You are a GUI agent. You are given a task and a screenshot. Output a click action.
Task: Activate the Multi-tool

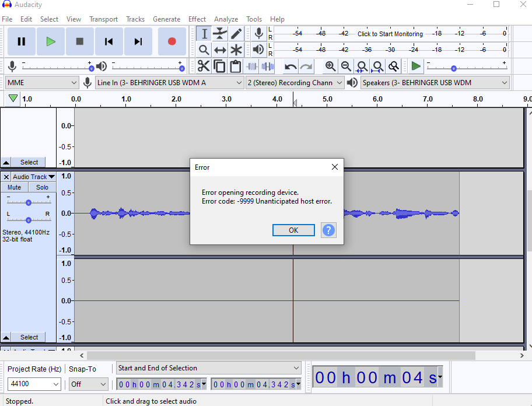[236, 50]
